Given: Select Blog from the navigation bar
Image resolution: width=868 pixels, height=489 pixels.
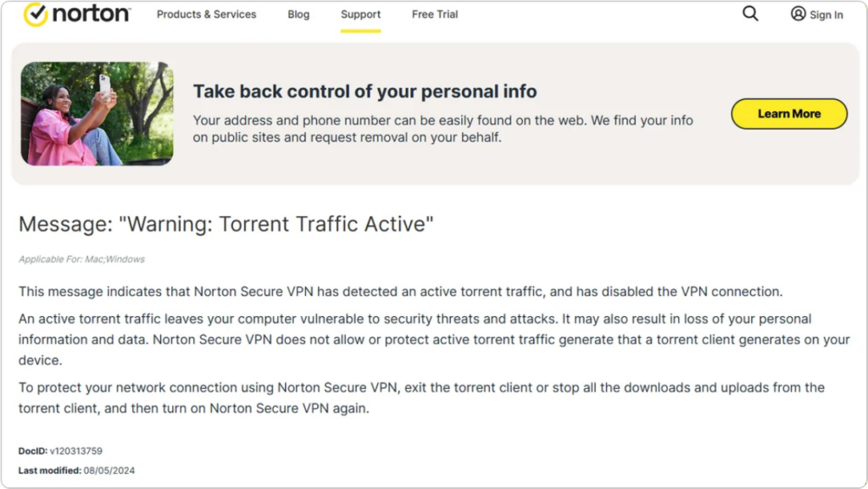Looking at the screenshot, I should [x=298, y=14].
